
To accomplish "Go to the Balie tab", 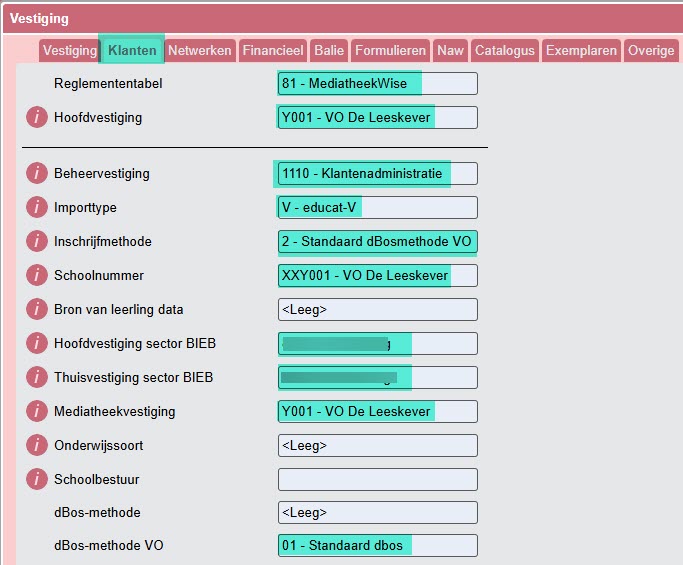I will click(x=329, y=51).
